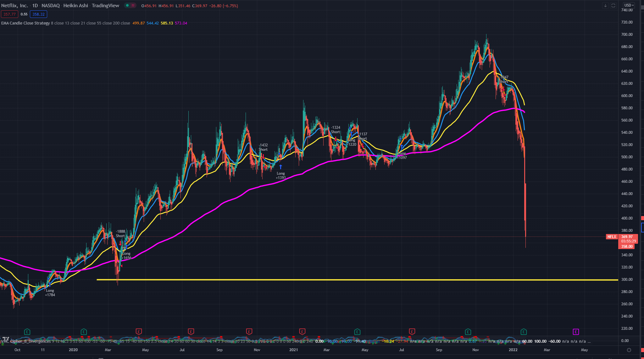Click the Short -1324 strategy marker
The width and height of the screenshot is (644, 359).
[x=336, y=130]
